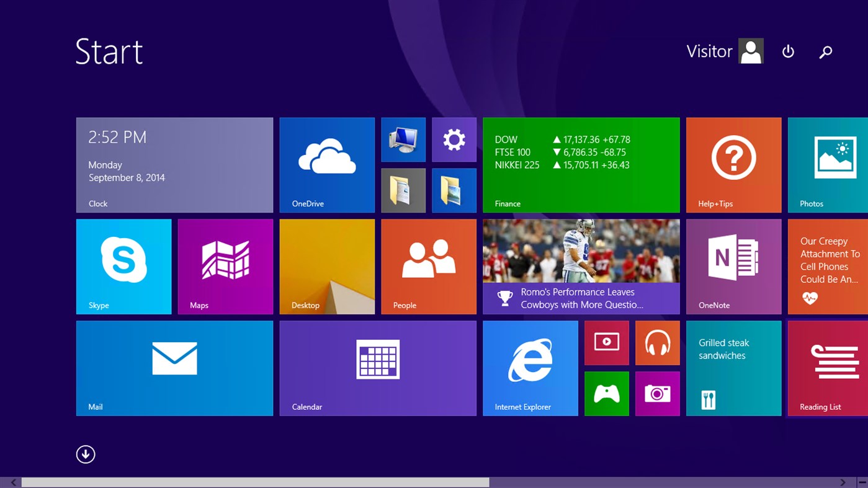Open the Calendar app
868x488 pixels.
tap(378, 368)
